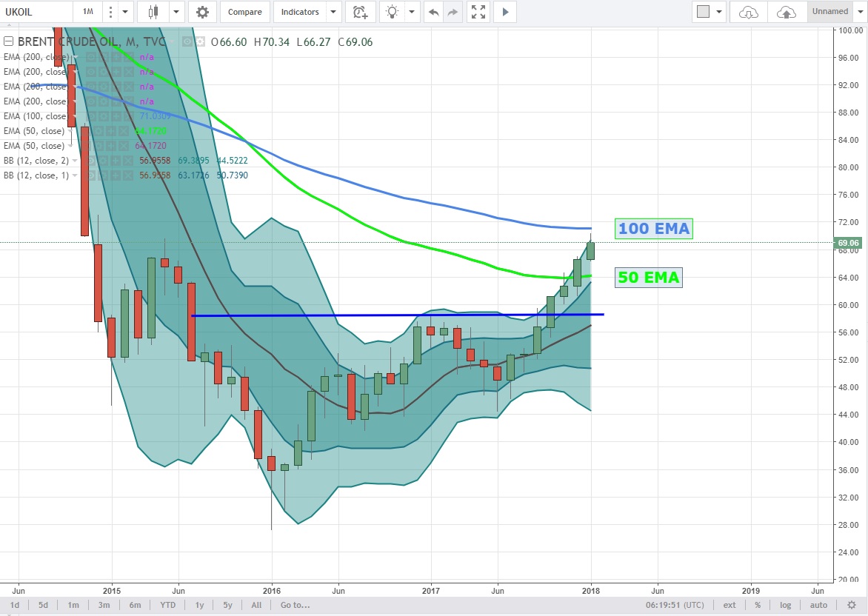Load chart layout with cloud download icon
868x616 pixels.
(x=749, y=12)
